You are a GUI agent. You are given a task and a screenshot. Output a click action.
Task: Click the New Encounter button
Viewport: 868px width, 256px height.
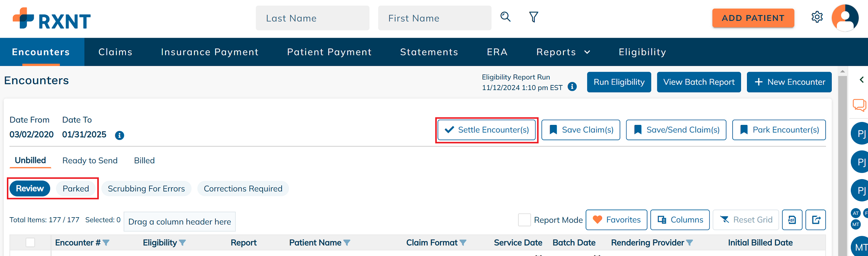789,82
